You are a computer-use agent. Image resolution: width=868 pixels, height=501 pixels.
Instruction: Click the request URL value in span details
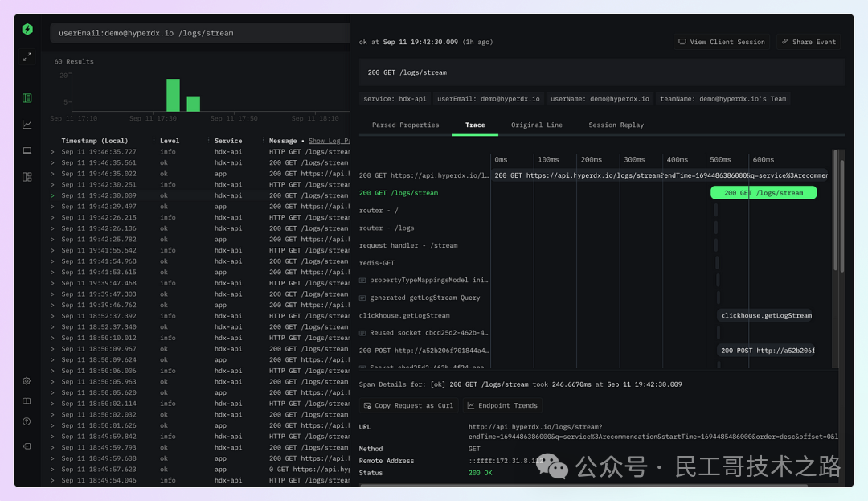coord(653,432)
